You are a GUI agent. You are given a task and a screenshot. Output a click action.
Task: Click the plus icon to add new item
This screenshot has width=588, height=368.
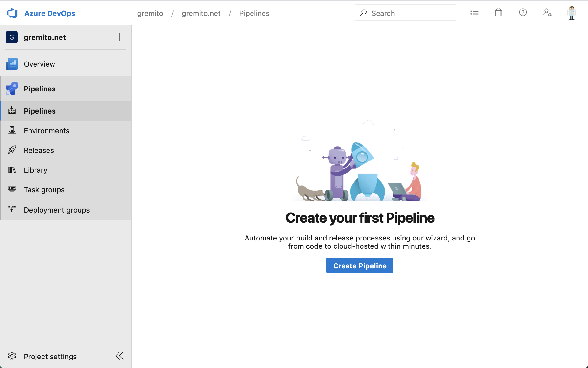pos(119,37)
